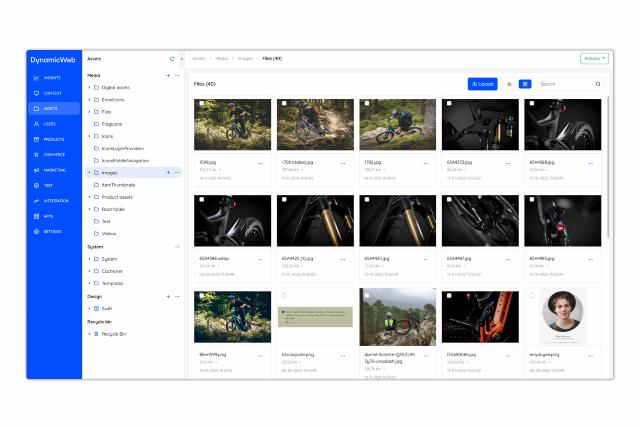Click into the Search field
Image resolution: width=640 pixels, height=427 pixels.
(x=565, y=84)
